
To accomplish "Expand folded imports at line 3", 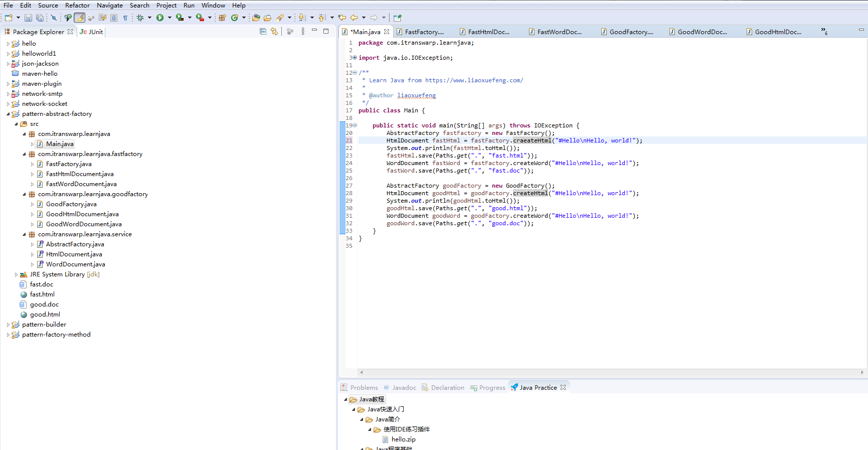I will 355,58.
